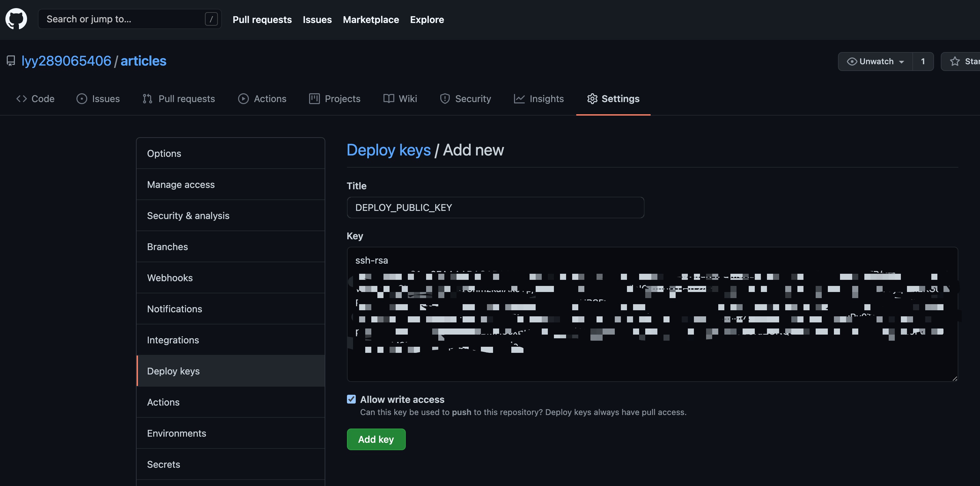
Task: Uncheck Allow write access checkbox
Action: [x=351, y=399]
